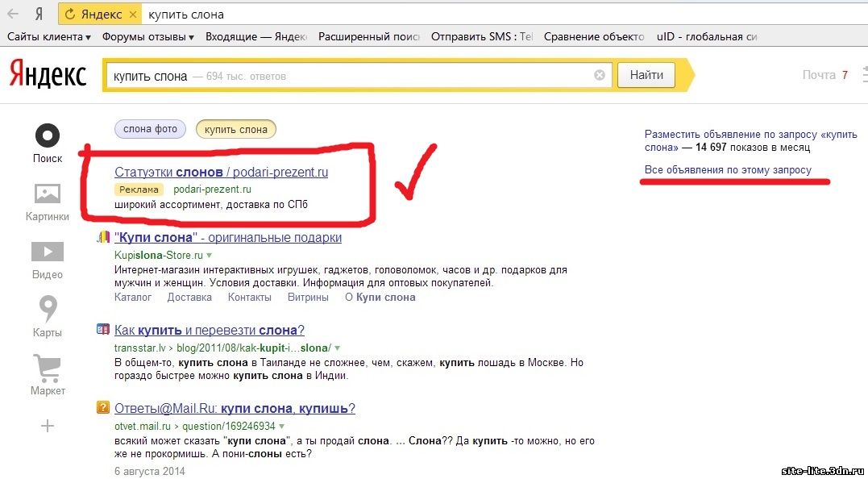Click the Реклама ad label
Viewport: 868px width, 479px height.
pos(139,190)
